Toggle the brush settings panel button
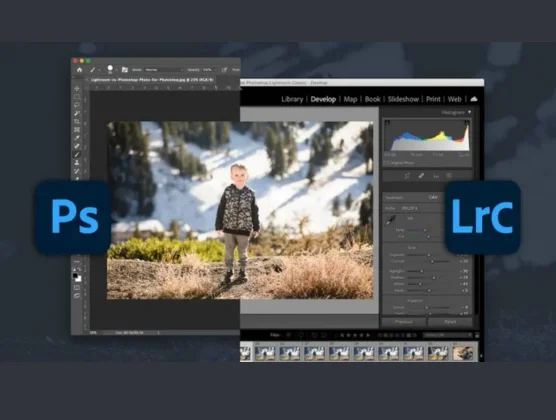The image size is (556, 420). (124, 70)
